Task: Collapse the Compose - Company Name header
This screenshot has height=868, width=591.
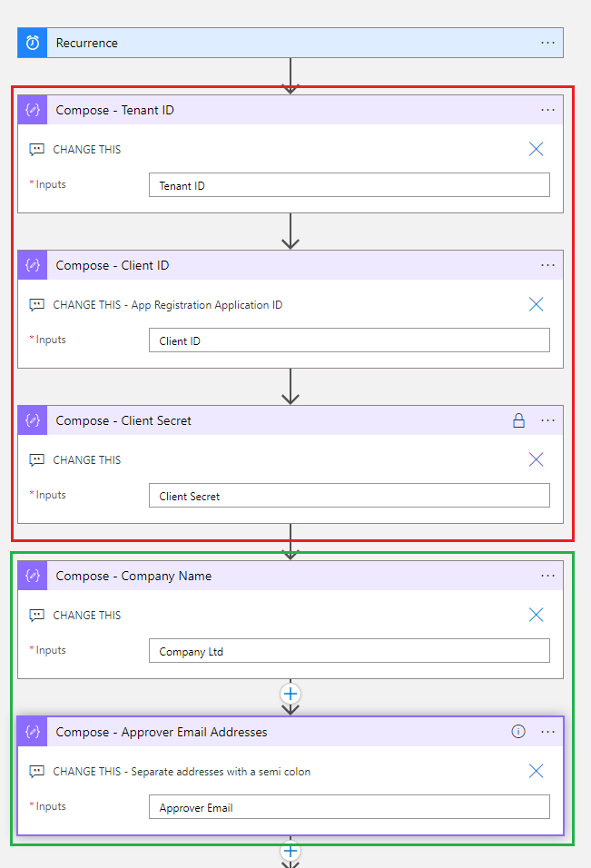Action: pos(272,576)
